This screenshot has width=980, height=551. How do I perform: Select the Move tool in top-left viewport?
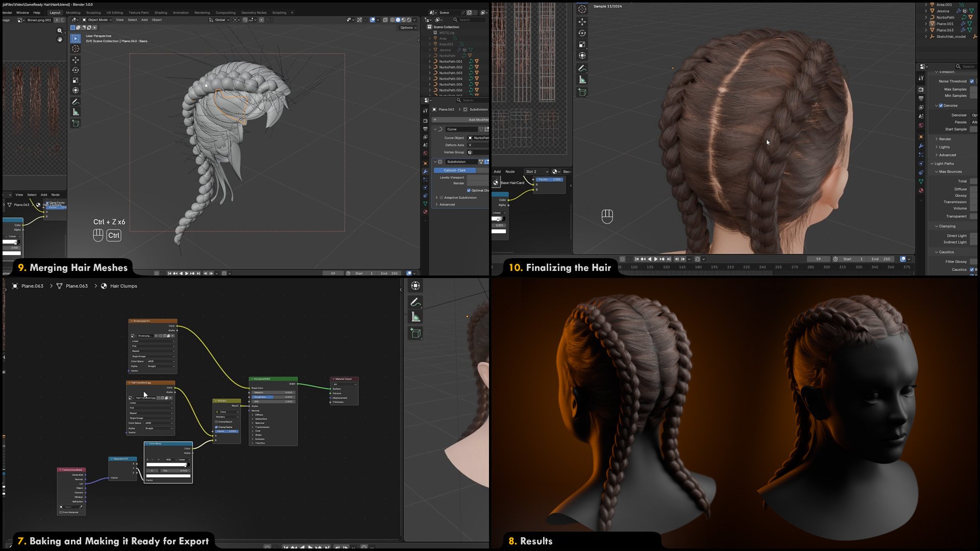click(76, 60)
